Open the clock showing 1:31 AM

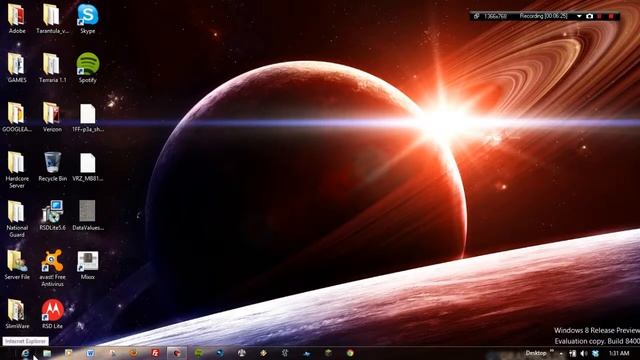coord(619,353)
